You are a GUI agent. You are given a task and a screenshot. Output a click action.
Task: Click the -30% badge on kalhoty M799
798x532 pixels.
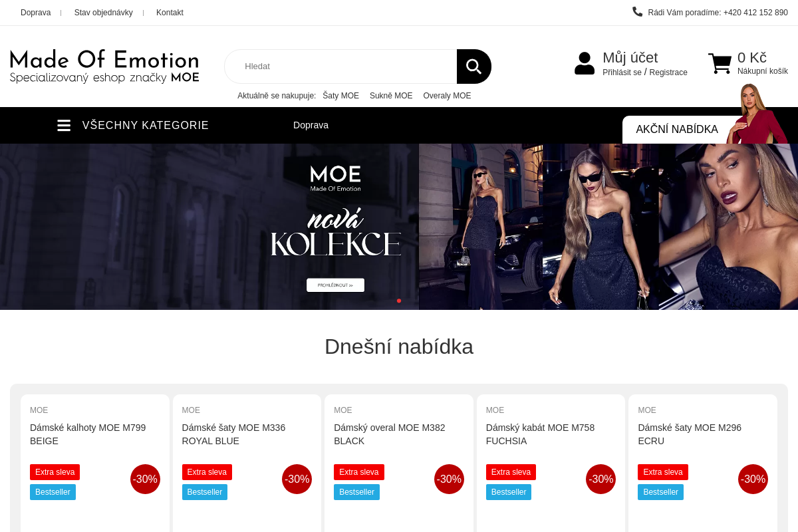click(x=145, y=479)
